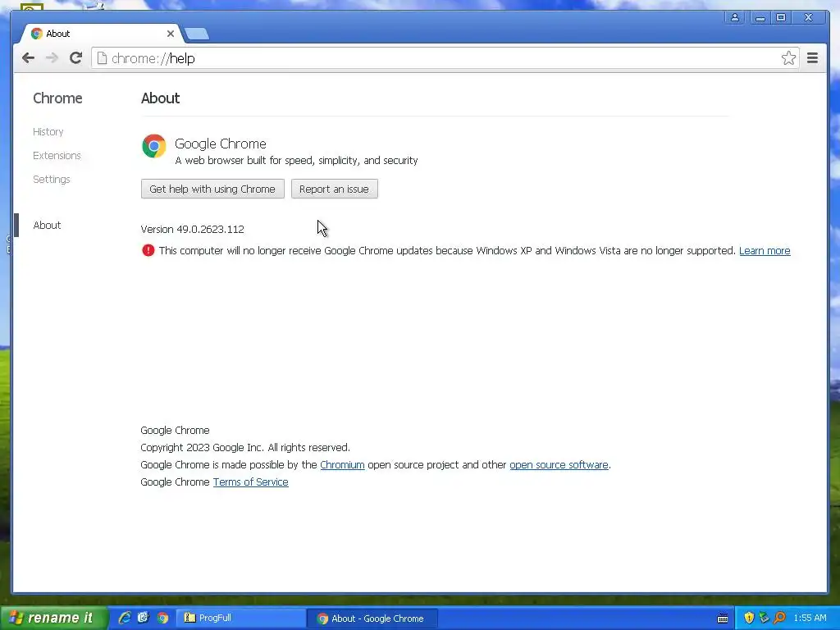The image size is (840, 630).
Task: Open History from the sidebar
Action: click(48, 132)
